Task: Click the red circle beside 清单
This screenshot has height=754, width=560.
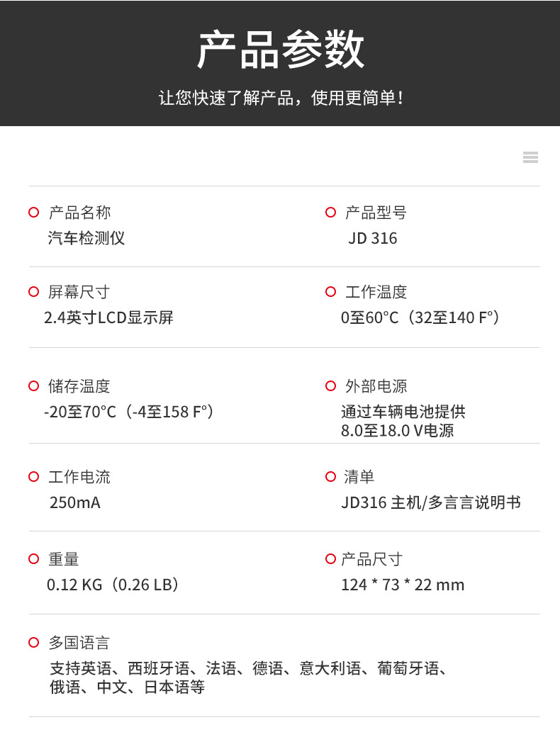Action: pyautogui.click(x=330, y=477)
